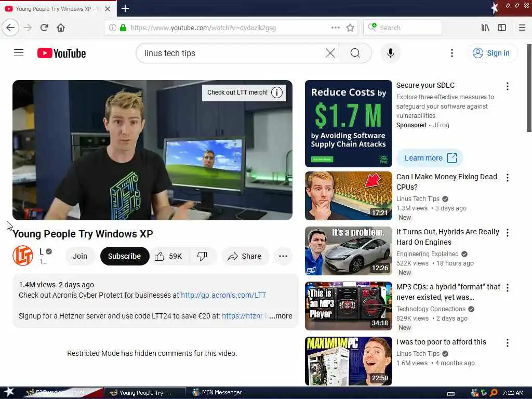Open the htznr link in description

(x=243, y=316)
